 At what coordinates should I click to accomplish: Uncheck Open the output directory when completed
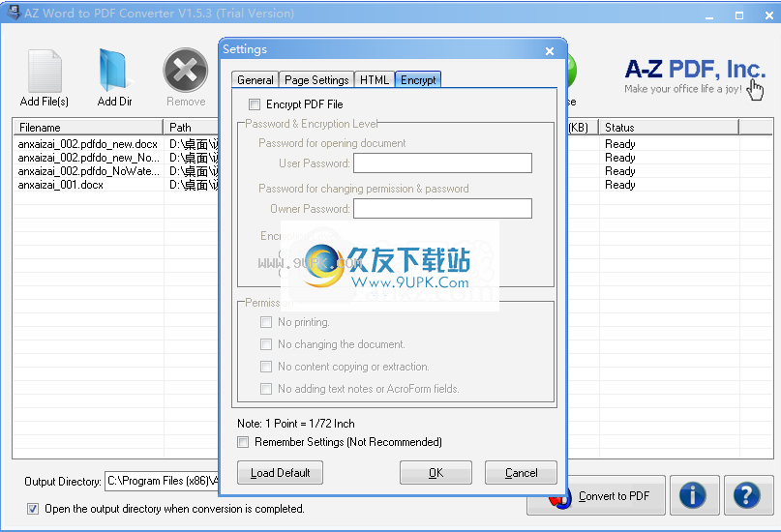[x=33, y=509]
